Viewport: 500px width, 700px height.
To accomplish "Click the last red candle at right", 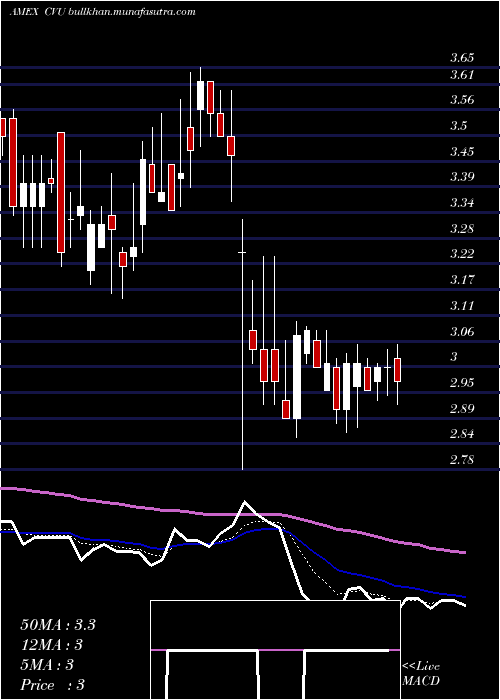I will pyautogui.click(x=397, y=370).
